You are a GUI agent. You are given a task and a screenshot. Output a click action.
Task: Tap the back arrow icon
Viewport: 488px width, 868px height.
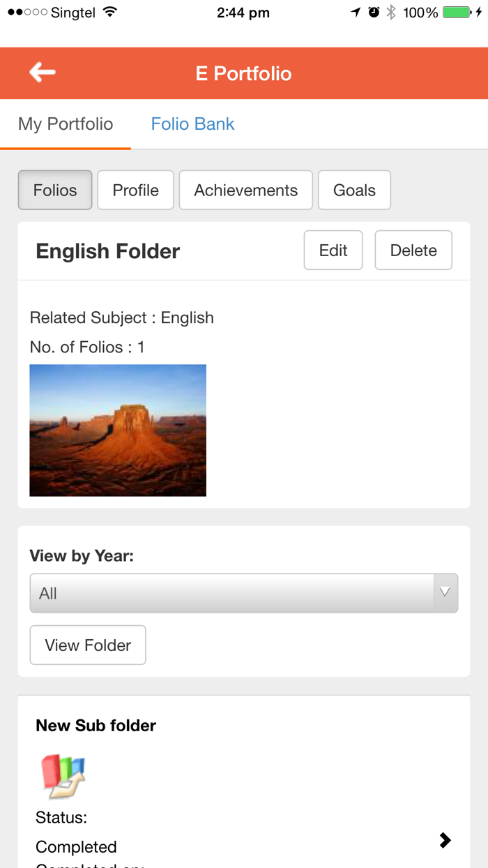[x=43, y=72]
